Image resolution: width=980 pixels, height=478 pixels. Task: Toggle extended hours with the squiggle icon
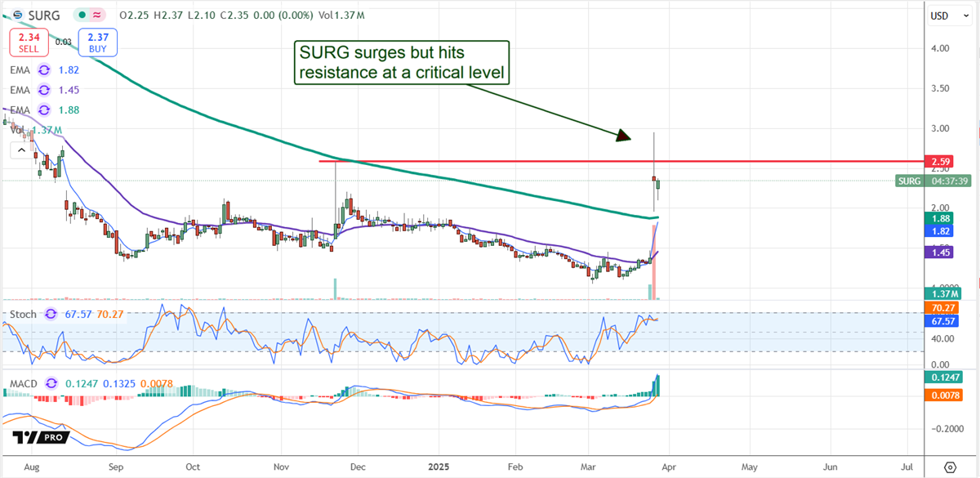point(97,15)
